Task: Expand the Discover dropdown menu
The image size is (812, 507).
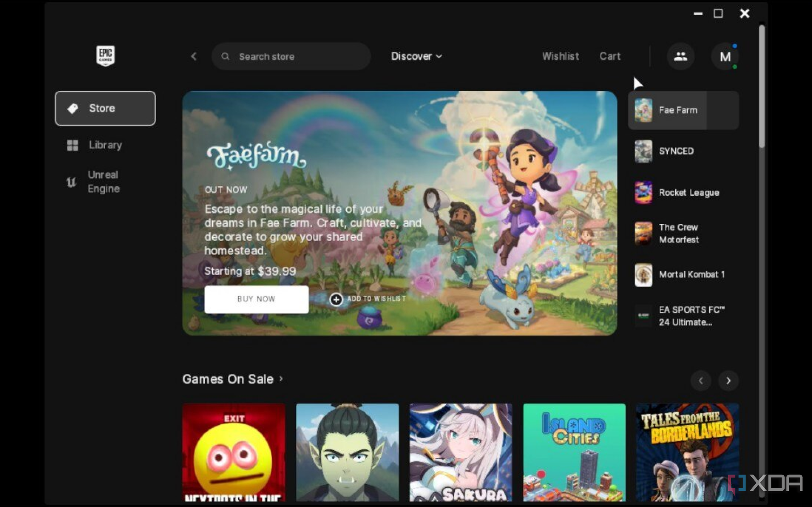Action: click(x=416, y=56)
